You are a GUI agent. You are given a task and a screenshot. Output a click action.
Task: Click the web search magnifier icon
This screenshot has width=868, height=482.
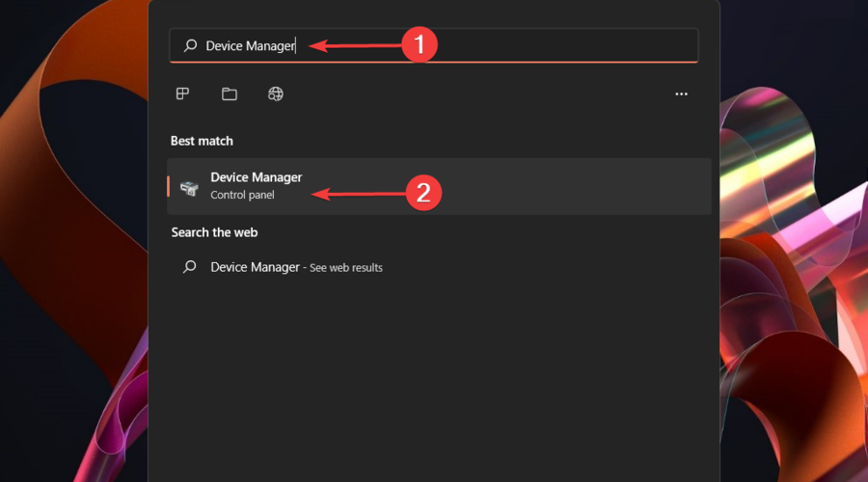pyautogui.click(x=190, y=267)
